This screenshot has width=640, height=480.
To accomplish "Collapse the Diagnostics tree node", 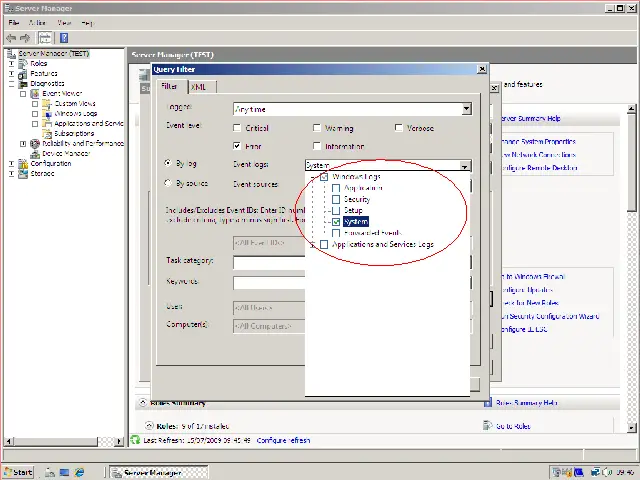I will tap(11, 84).
